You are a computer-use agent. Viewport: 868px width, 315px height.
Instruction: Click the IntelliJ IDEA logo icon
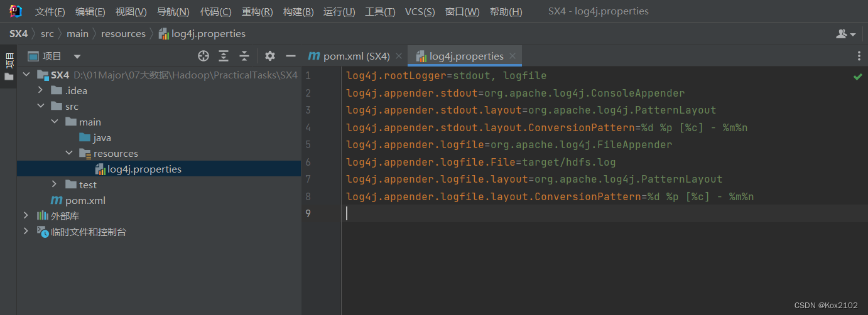15,11
